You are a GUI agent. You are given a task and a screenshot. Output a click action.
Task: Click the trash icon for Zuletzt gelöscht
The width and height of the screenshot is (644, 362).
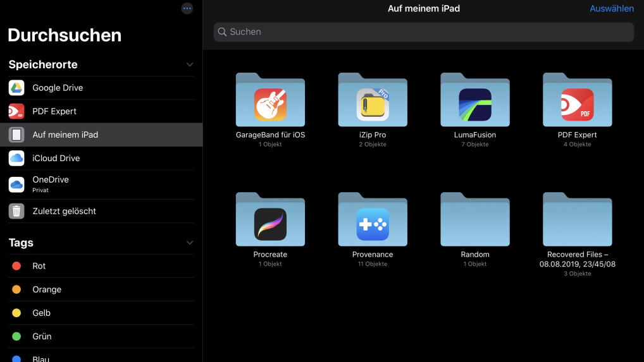click(x=16, y=211)
